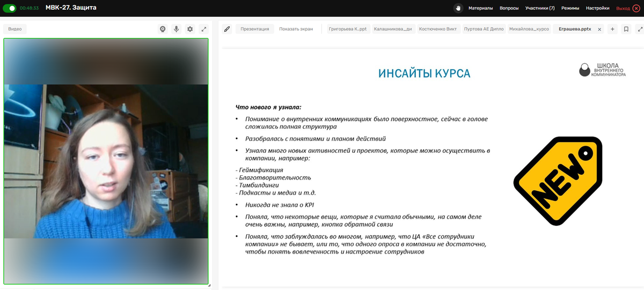This screenshot has height=290, width=644.
Task: Open the Калашникова_ди tab
Action: coord(393,29)
